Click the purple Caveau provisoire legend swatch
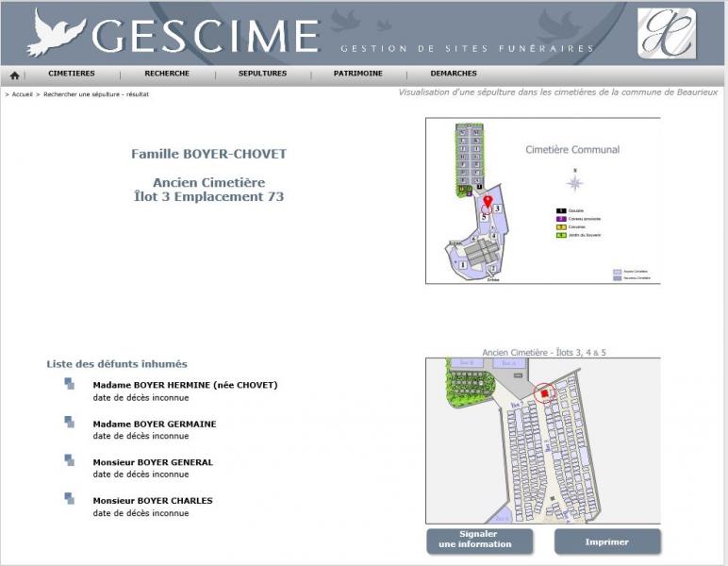This screenshot has width=728, height=566. tap(561, 219)
